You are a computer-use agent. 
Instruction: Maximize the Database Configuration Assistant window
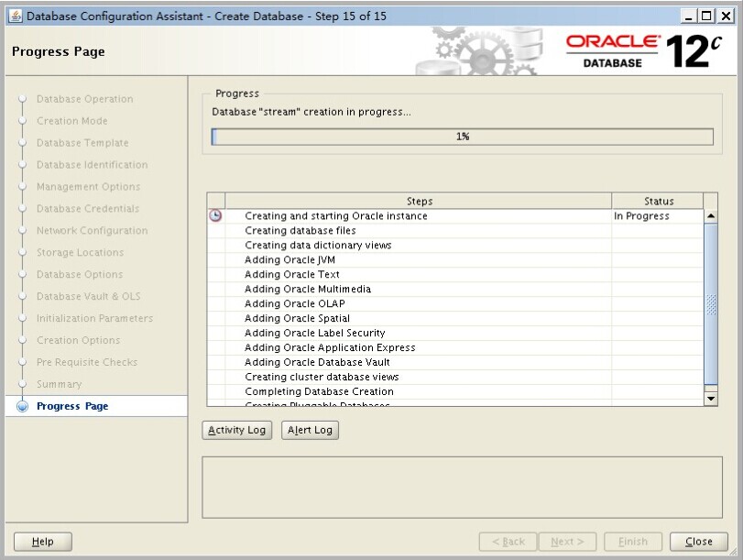[x=705, y=16]
